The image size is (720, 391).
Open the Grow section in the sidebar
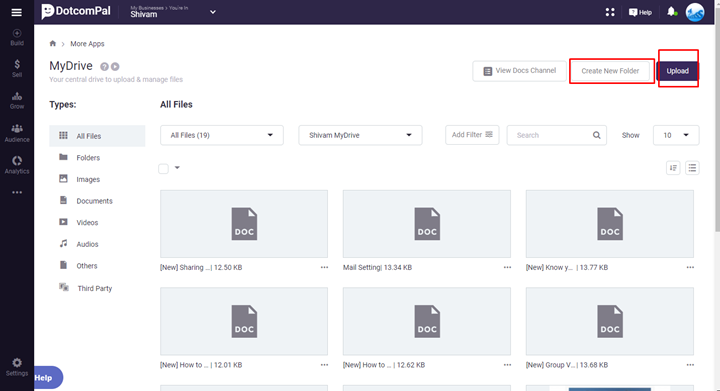tap(17, 100)
